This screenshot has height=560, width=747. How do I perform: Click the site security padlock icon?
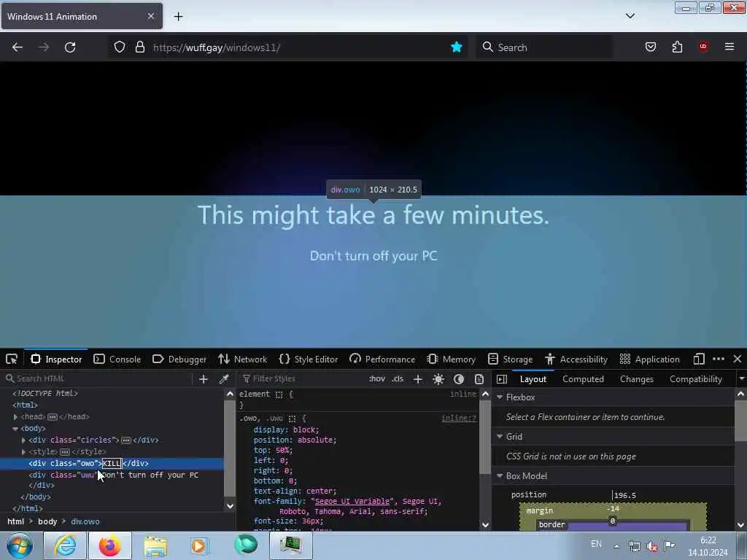click(x=139, y=47)
